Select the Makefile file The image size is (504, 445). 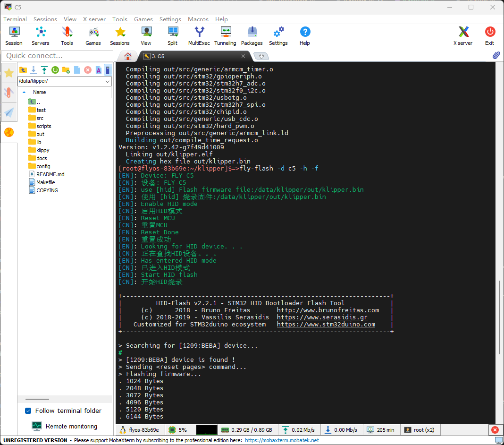pyautogui.click(x=42, y=182)
